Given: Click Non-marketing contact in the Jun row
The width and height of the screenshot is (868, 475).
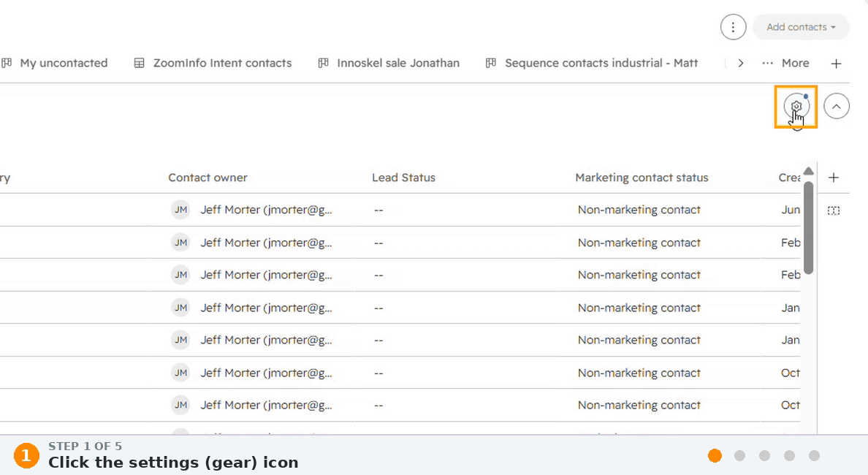Looking at the screenshot, I should (639, 210).
